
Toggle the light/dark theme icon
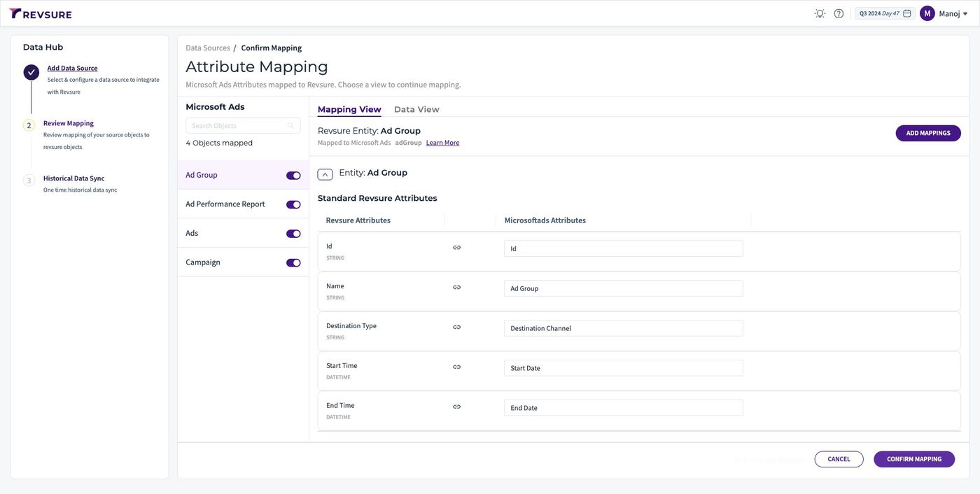[x=820, y=13]
